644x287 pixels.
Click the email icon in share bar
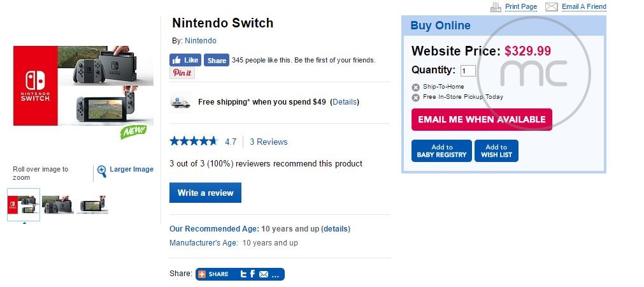(264, 274)
